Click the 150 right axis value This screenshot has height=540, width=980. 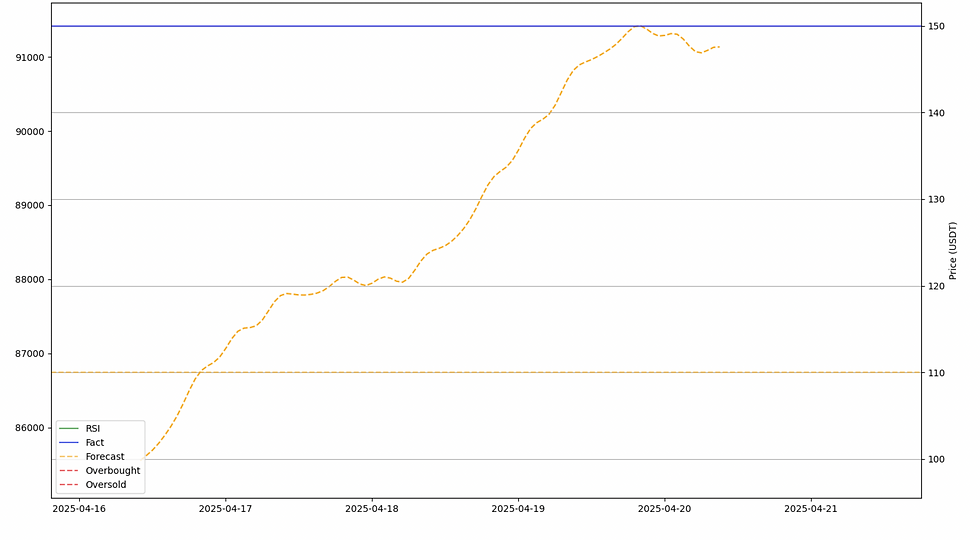936,26
